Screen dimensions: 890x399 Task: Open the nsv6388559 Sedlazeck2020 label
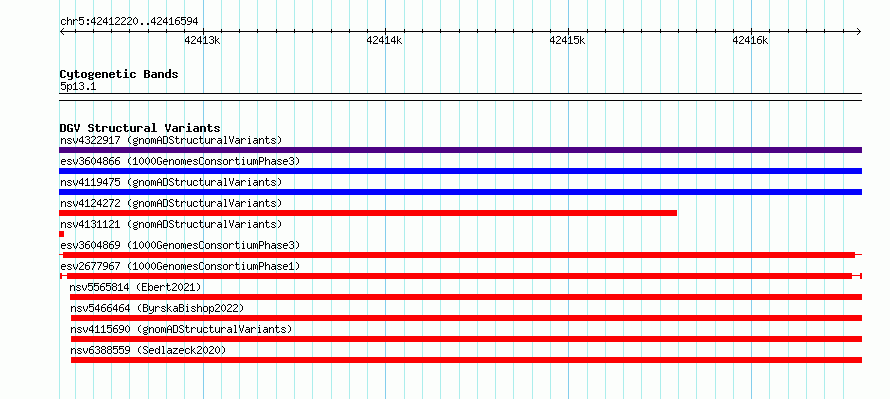pos(148,350)
